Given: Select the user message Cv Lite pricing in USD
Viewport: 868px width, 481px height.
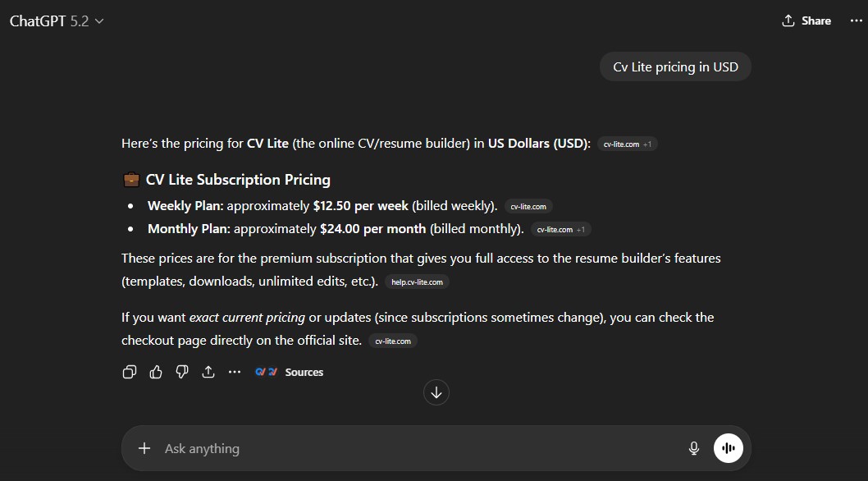Looking at the screenshot, I should click(x=674, y=66).
